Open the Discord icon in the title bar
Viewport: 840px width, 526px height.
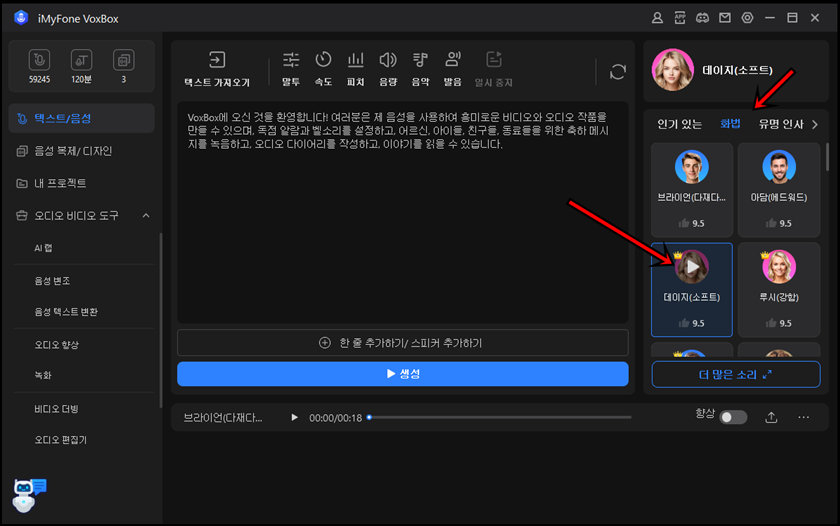[702, 18]
